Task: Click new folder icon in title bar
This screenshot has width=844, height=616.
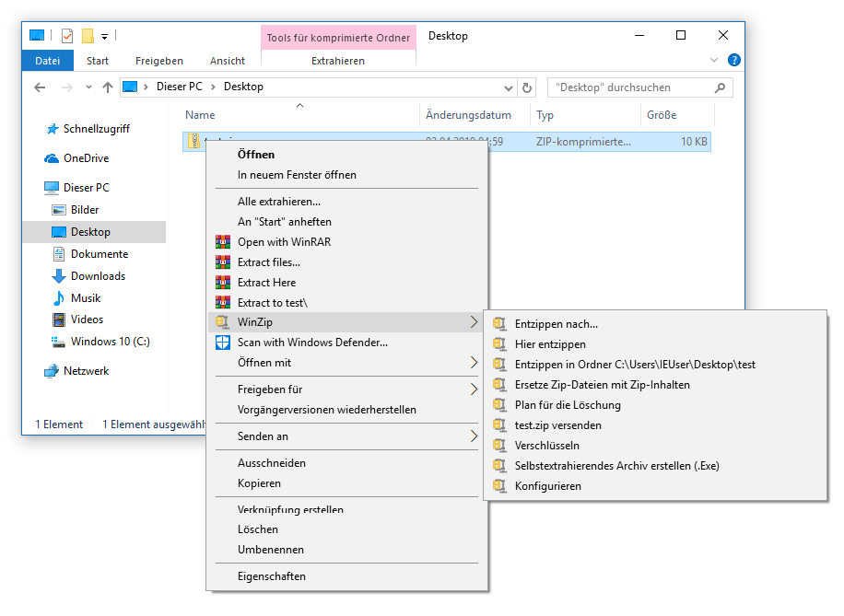Action: (88, 36)
